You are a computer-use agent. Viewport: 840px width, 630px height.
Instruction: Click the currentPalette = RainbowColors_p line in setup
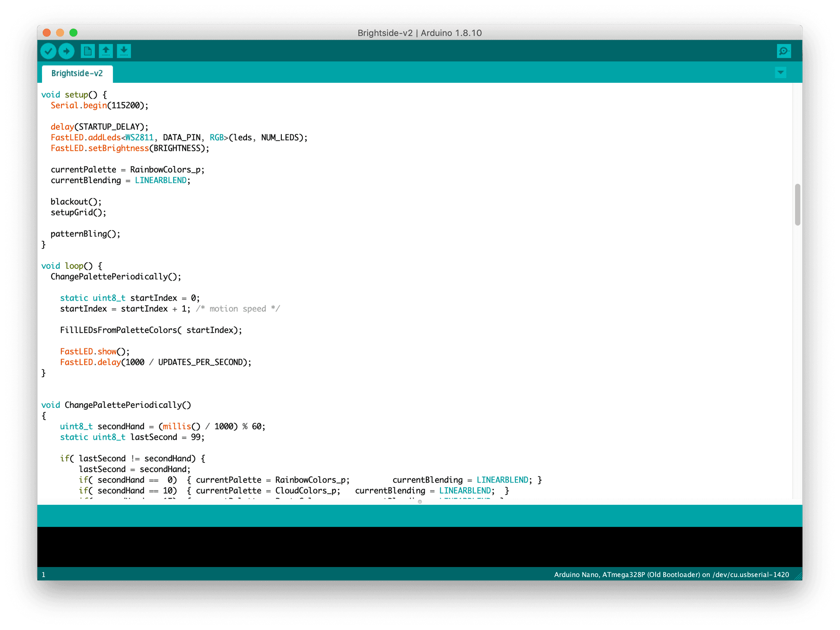pos(128,170)
